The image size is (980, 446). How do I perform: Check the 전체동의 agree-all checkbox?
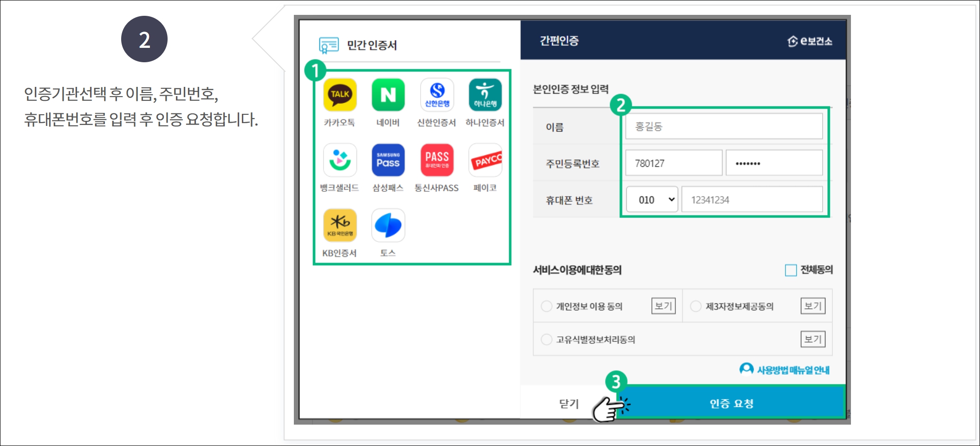click(791, 270)
